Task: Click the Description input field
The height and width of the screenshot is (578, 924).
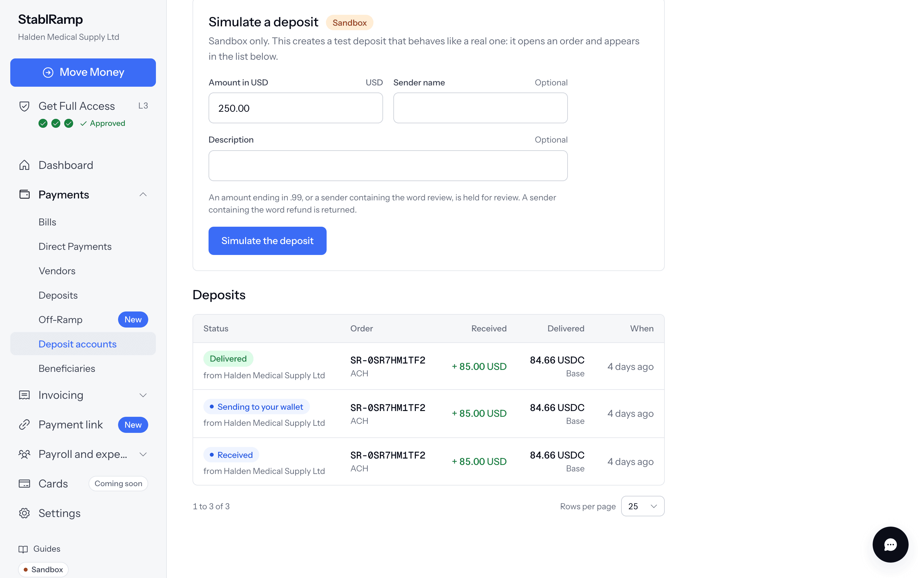Action: click(x=388, y=165)
